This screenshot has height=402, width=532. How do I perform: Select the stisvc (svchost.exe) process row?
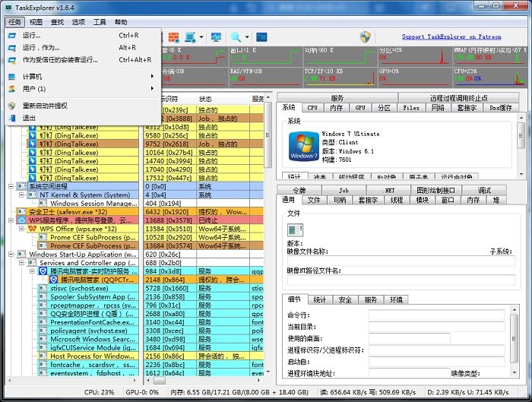tap(80, 288)
